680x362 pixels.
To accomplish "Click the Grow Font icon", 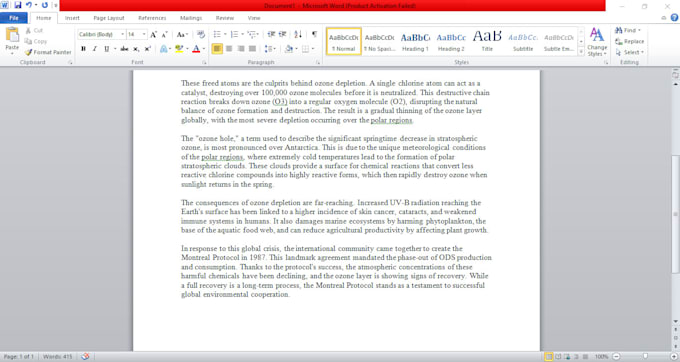I will (x=153, y=34).
